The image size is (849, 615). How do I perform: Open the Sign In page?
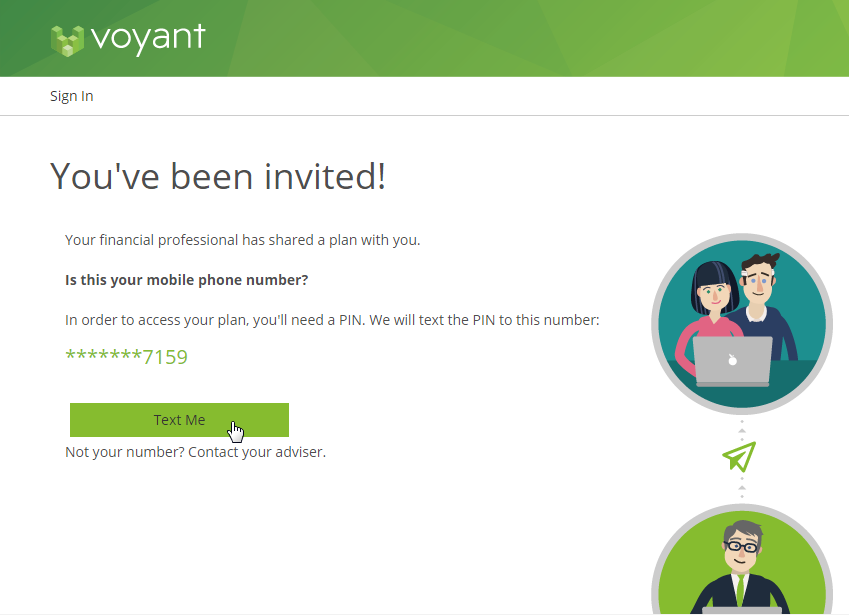click(71, 96)
